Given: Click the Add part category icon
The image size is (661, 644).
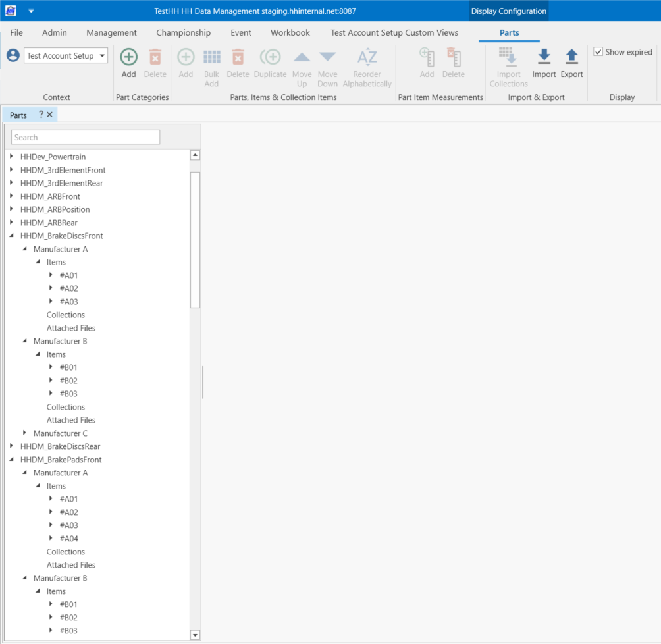Looking at the screenshot, I should pos(128,57).
